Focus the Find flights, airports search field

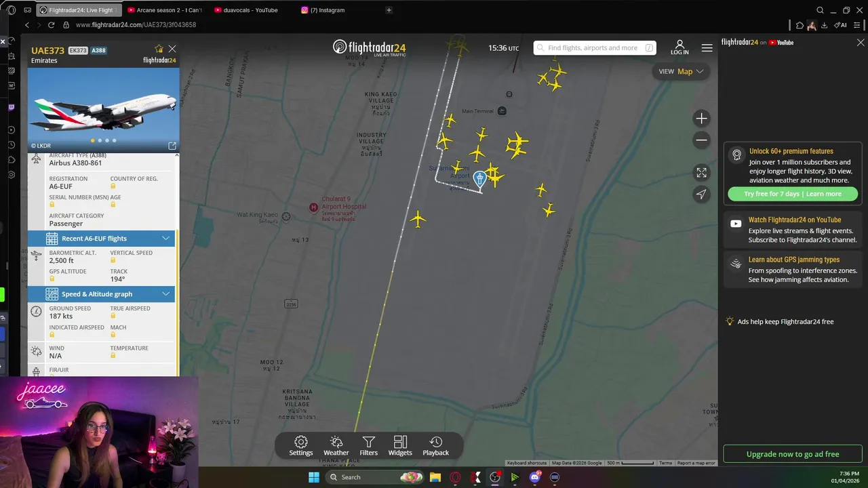[x=595, y=47]
